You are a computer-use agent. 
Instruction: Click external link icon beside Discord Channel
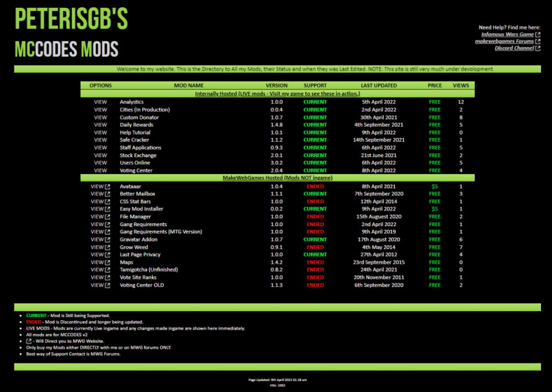click(538, 49)
